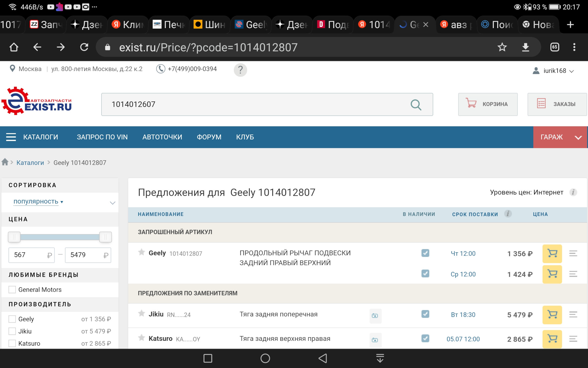Open details menu for 1 424 ₽ offer

point(573,274)
